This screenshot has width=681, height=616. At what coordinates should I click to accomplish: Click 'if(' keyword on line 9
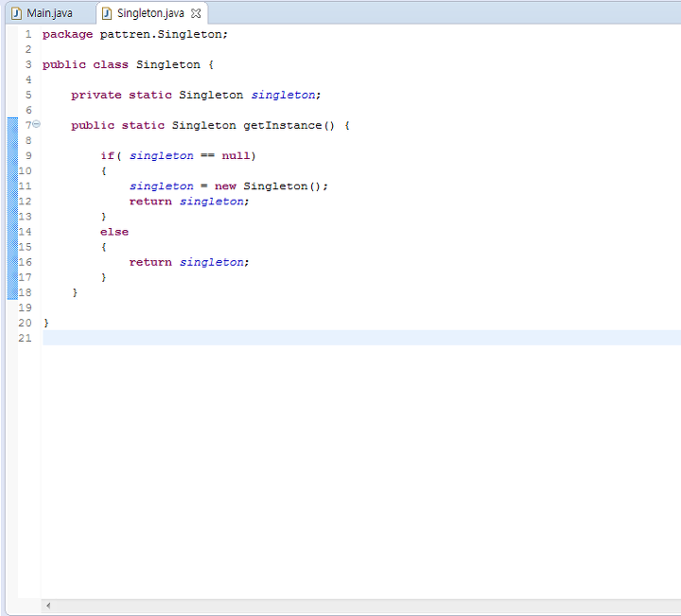coord(111,156)
